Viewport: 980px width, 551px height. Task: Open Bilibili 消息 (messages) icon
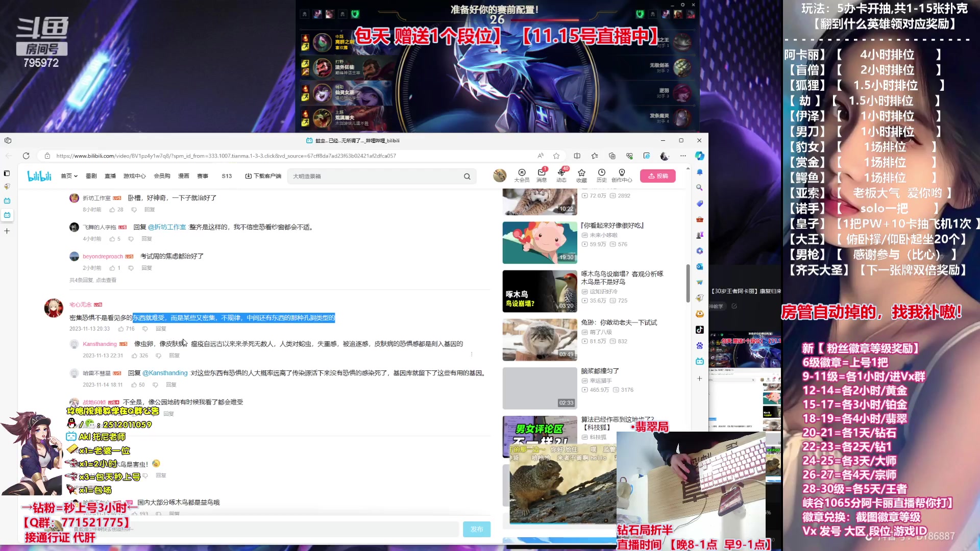(541, 173)
